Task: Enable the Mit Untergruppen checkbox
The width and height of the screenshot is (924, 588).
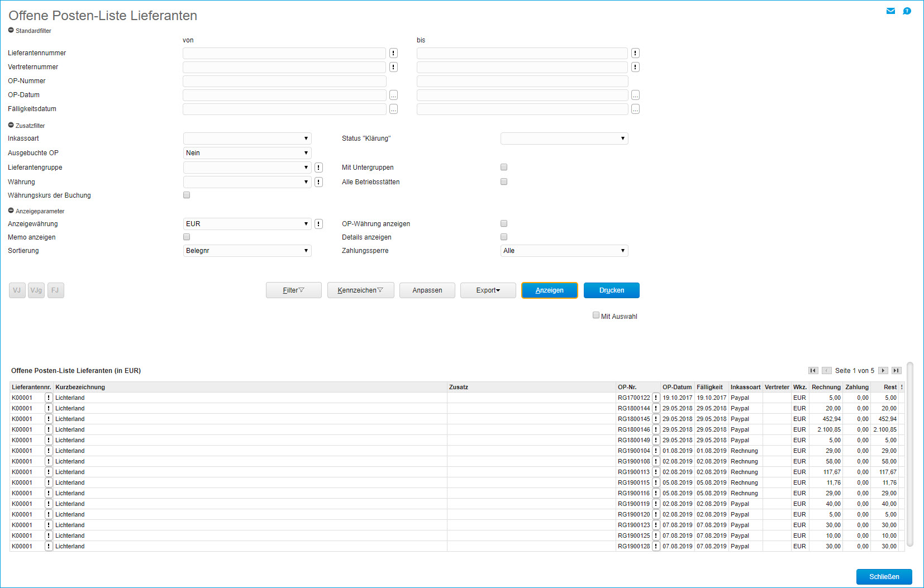Action: click(504, 167)
